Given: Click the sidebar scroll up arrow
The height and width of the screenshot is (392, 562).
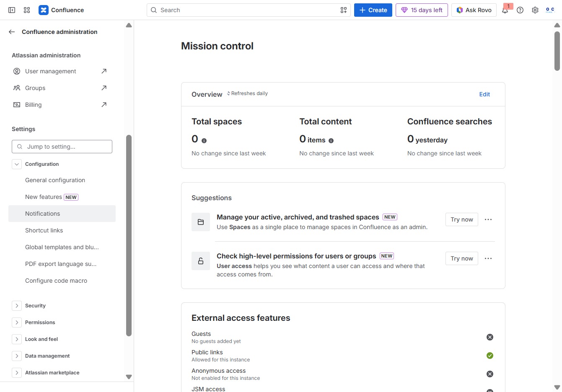Looking at the screenshot, I should click(129, 25).
